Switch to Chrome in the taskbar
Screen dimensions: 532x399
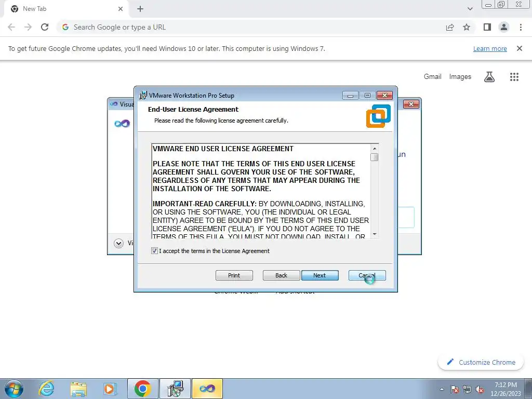(142, 389)
